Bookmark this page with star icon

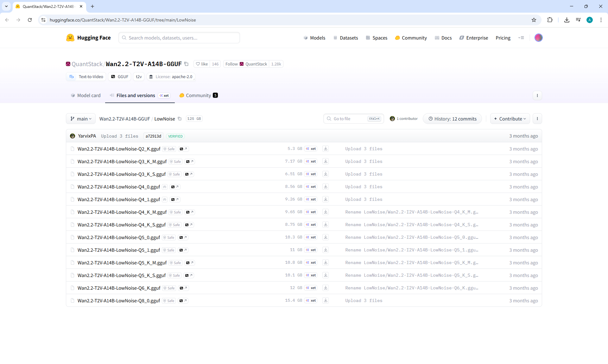coord(534,20)
